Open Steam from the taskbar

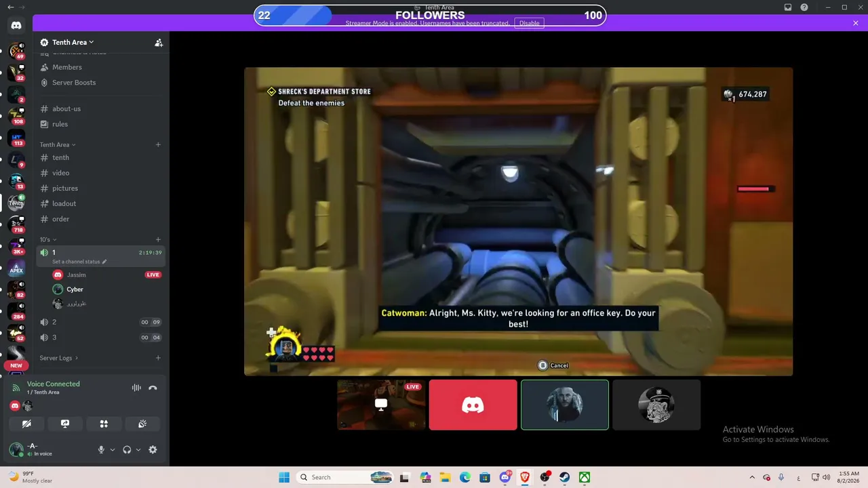pyautogui.click(x=564, y=477)
